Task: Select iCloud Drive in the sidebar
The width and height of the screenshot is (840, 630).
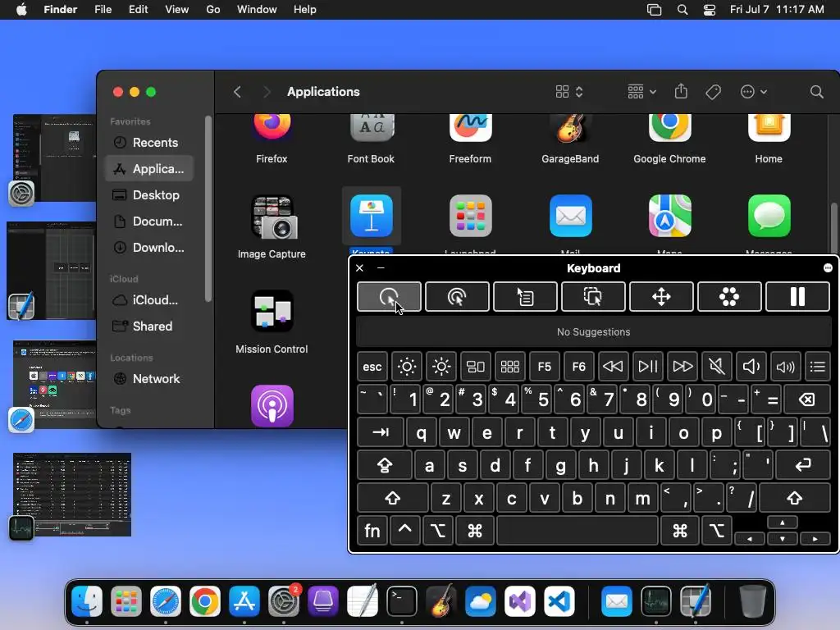Action: (149, 300)
